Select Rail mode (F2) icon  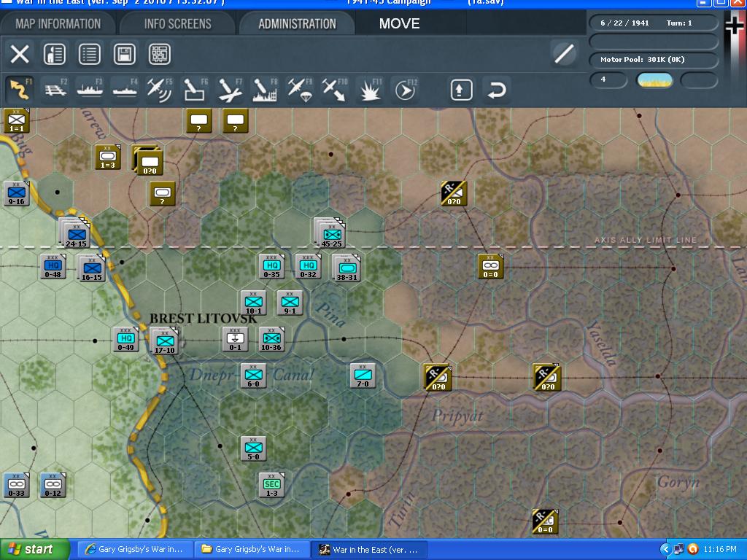55,90
